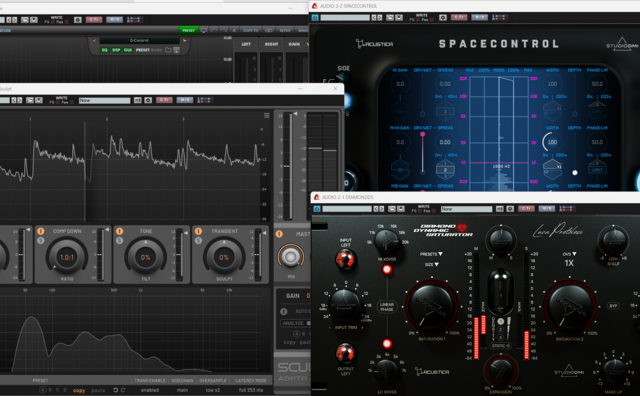This screenshot has height=396, width=640.
Task: Click Spacecontrol width 100 knob
Action: [x=552, y=142]
